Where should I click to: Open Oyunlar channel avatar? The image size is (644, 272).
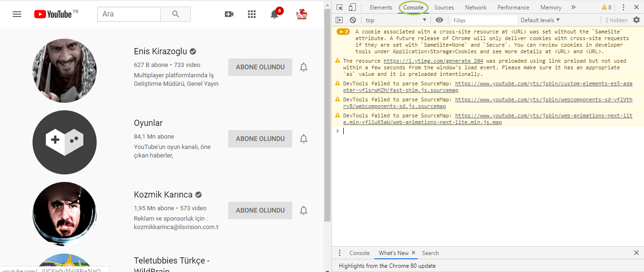[65, 142]
